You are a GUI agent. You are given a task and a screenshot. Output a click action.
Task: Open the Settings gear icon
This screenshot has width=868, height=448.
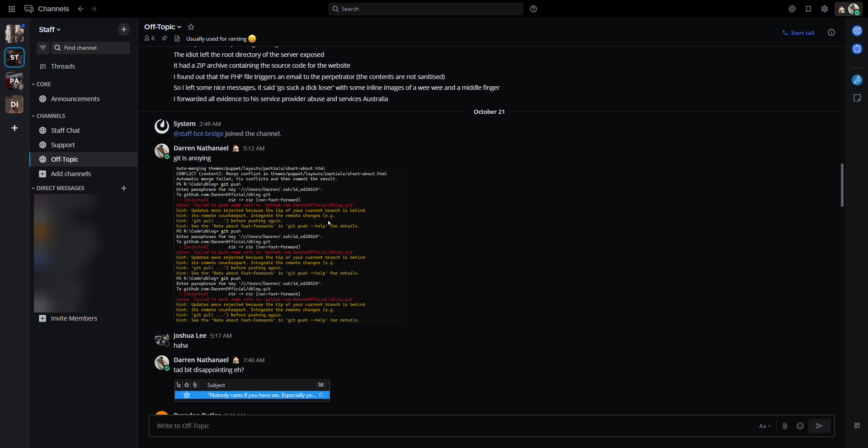coord(825,9)
